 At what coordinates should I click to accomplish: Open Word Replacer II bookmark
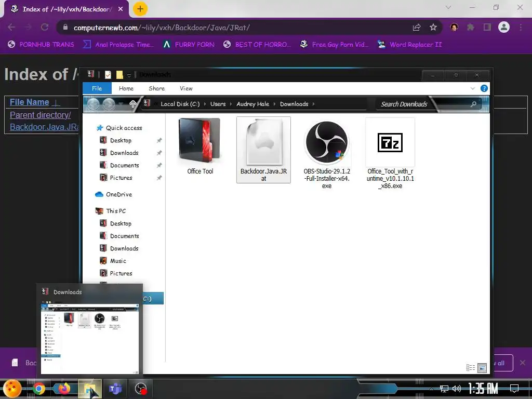[410, 45]
